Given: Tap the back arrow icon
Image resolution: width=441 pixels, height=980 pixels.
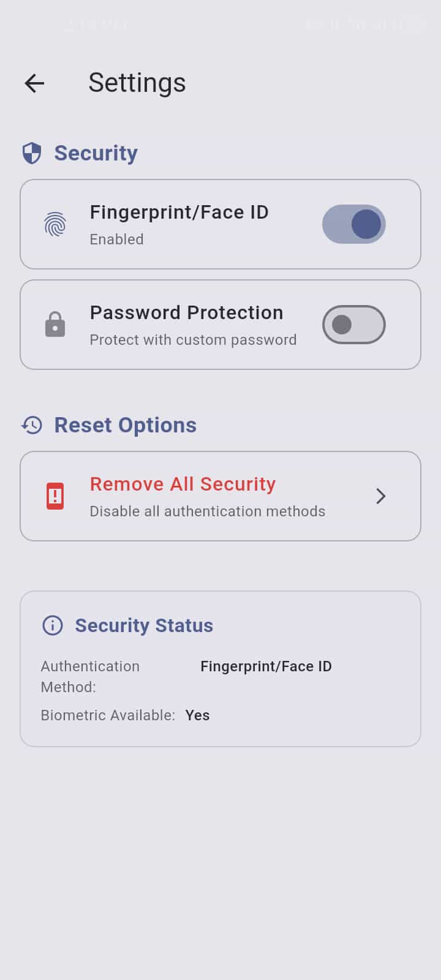Looking at the screenshot, I should pyautogui.click(x=34, y=83).
